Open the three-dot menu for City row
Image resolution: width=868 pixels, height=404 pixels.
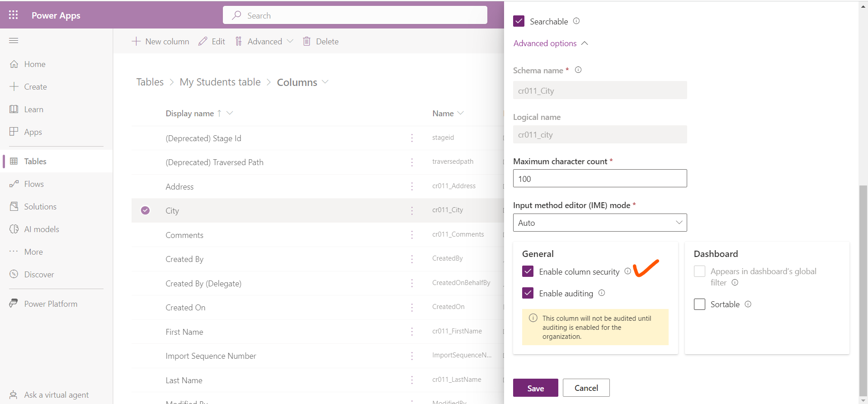click(x=412, y=211)
